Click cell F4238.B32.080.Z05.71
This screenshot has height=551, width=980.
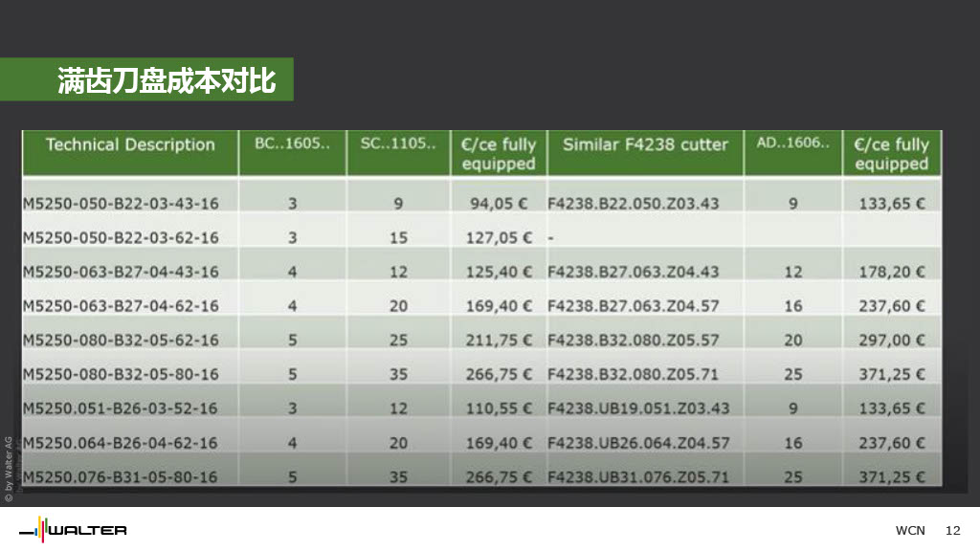pos(633,374)
